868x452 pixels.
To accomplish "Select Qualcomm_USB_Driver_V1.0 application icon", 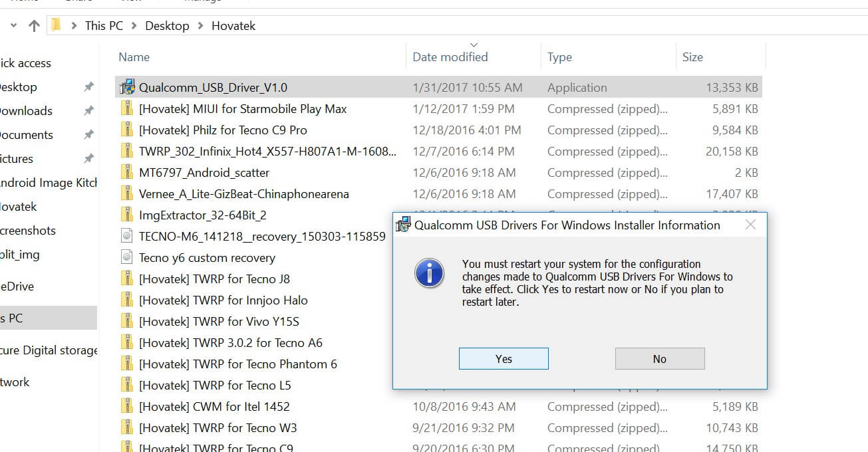I will [126, 87].
